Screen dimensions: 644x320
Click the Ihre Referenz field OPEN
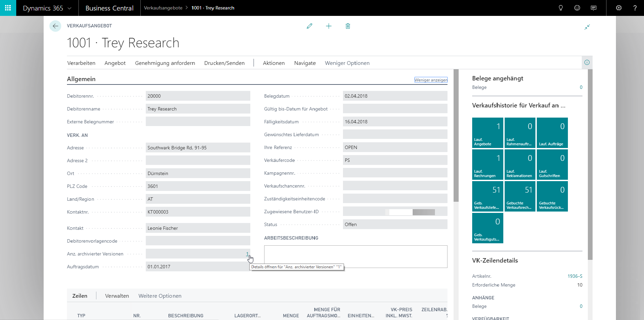point(395,147)
